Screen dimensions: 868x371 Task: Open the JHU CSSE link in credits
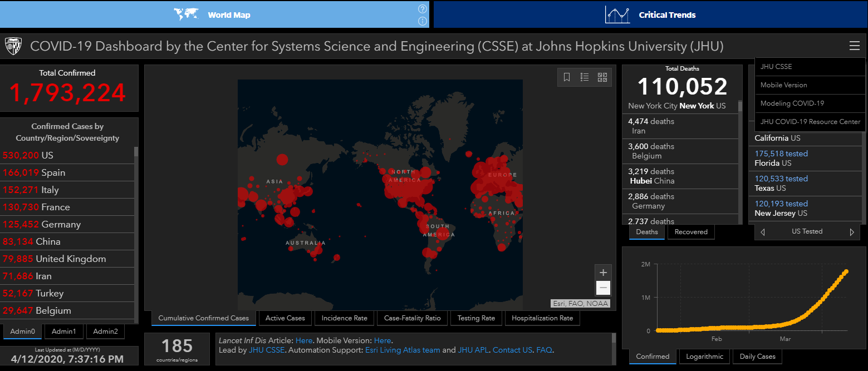tap(266, 350)
